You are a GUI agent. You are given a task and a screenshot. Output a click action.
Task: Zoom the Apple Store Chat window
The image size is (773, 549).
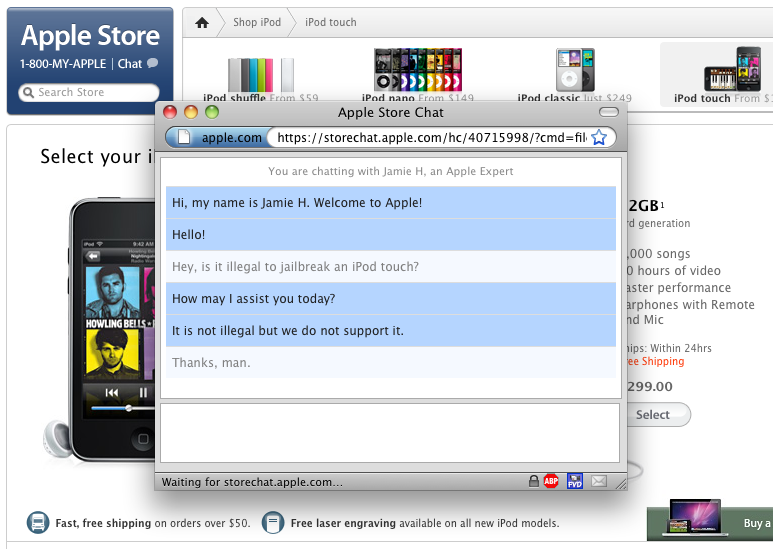(x=212, y=112)
